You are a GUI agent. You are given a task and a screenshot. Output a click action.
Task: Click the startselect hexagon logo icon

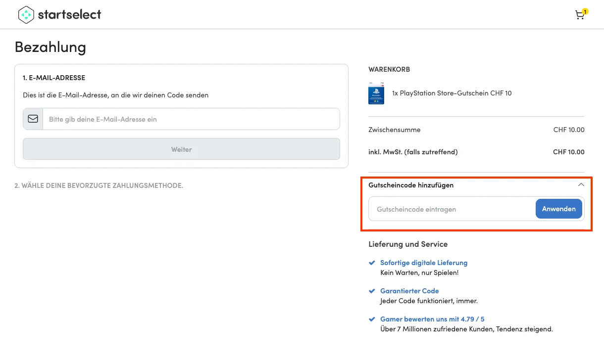(x=26, y=15)
